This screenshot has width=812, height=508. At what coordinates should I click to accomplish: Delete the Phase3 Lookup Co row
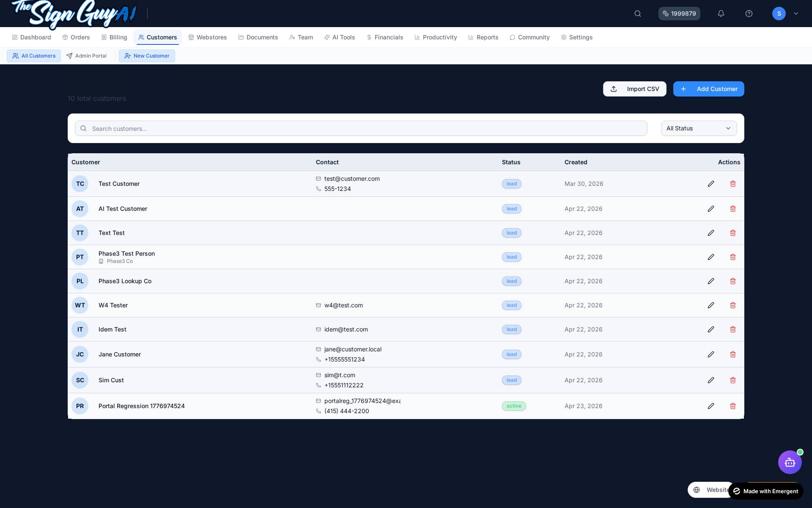[733, 281]
